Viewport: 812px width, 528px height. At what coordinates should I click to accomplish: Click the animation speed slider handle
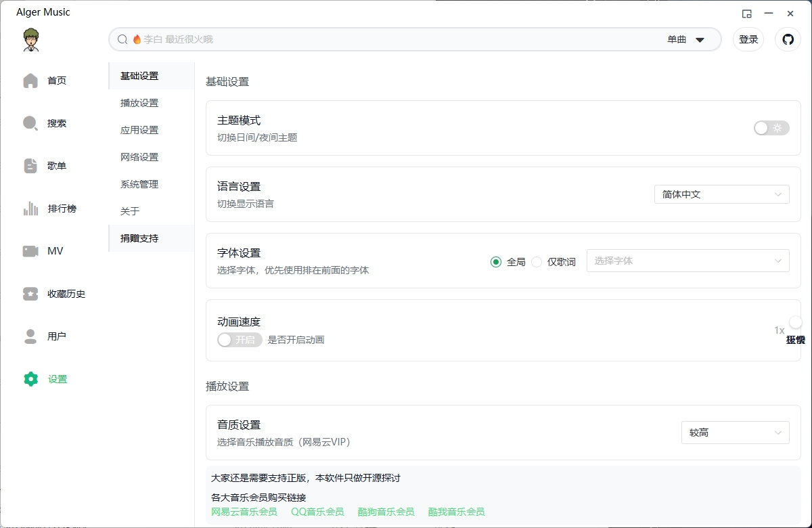point(795,324)
